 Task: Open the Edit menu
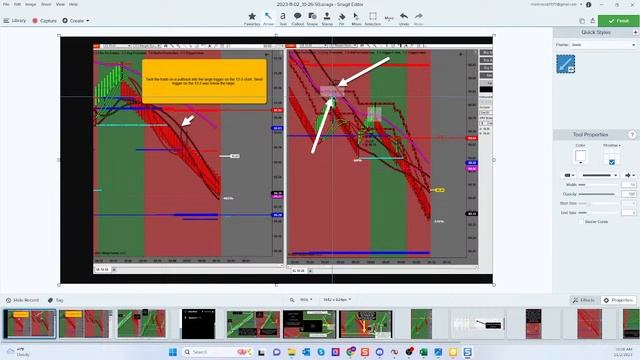pyautogui.click(x=17, y=4)
